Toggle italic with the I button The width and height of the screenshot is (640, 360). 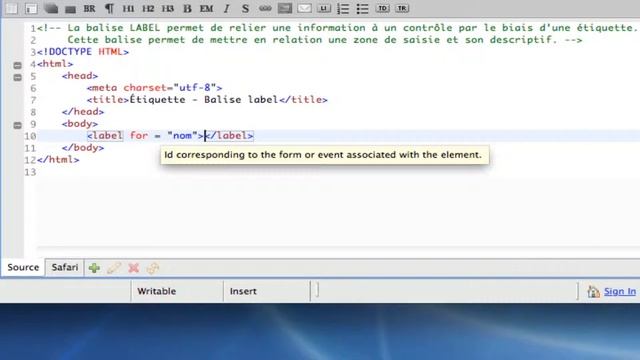tap(227, 9)
